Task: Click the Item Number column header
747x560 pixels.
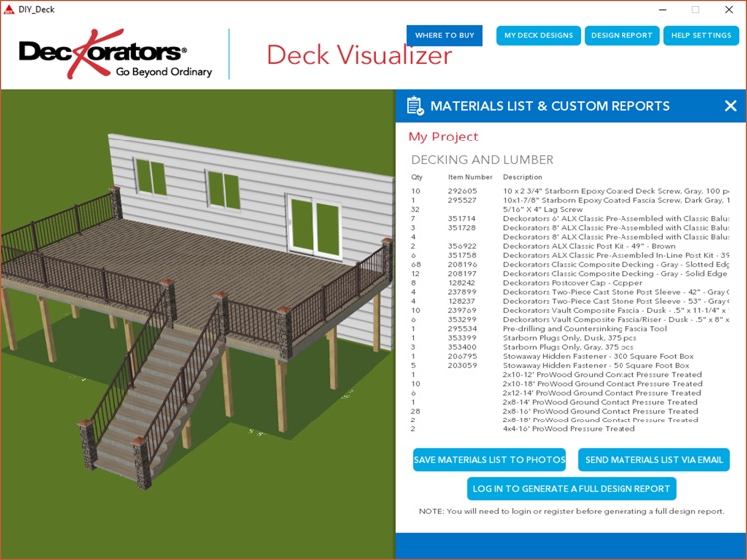Action: click(x=470, y=177)
